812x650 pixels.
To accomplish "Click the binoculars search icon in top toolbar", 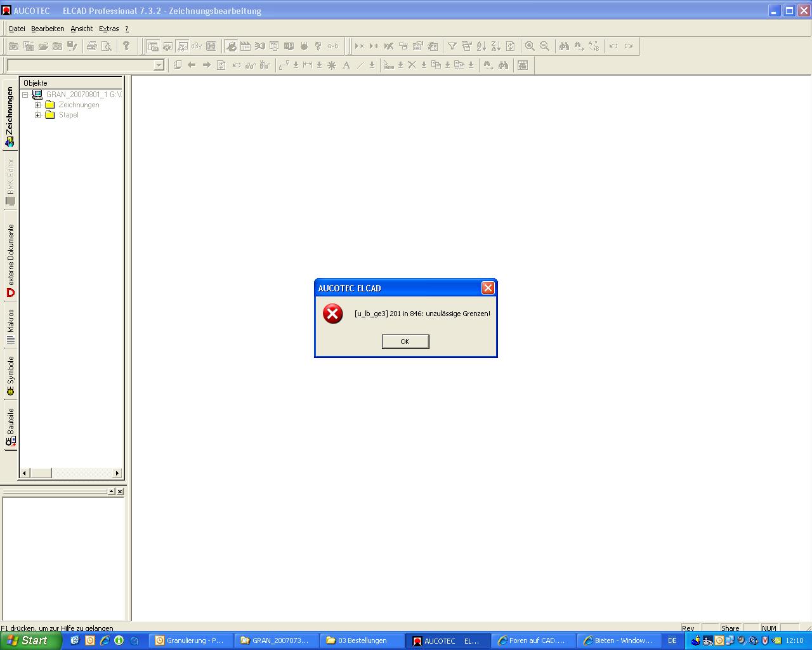I will point(564,46).
